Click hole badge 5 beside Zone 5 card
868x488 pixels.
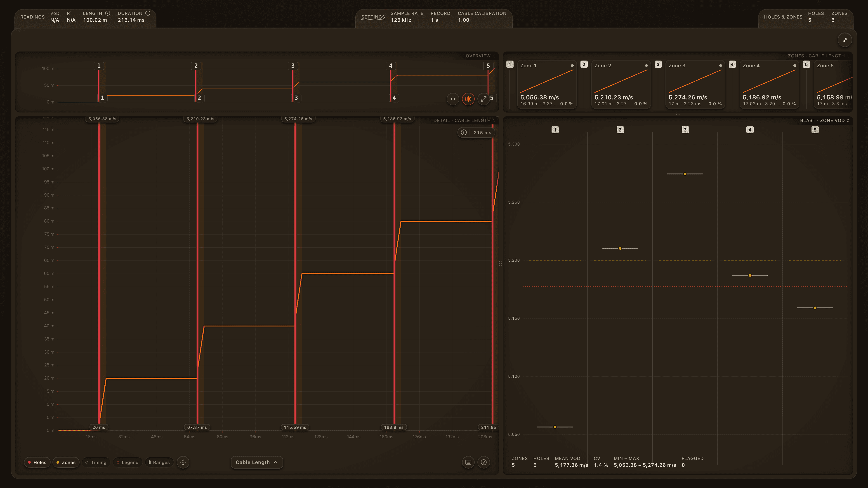coord(806,64)
